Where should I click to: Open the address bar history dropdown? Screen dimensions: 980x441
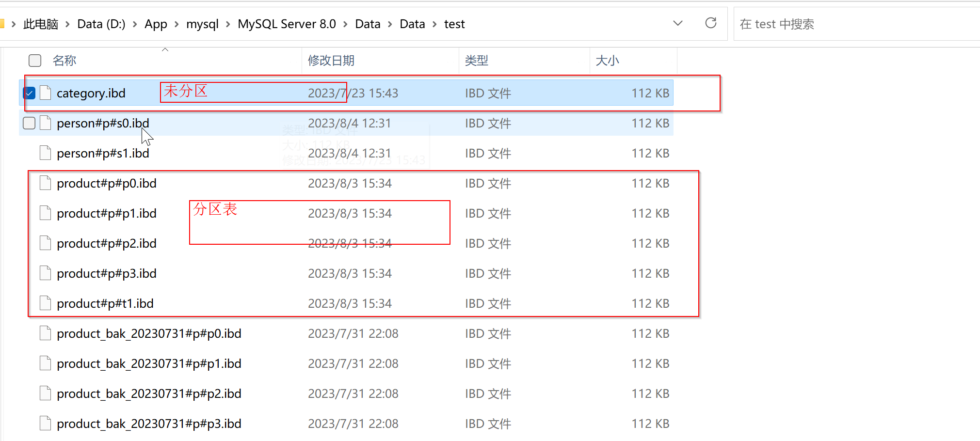(x=678, y=23)
